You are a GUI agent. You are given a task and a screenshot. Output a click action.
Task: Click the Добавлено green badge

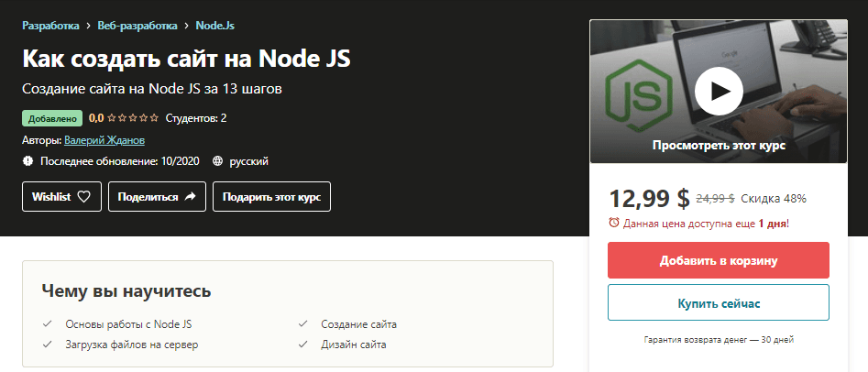[52, 118]
